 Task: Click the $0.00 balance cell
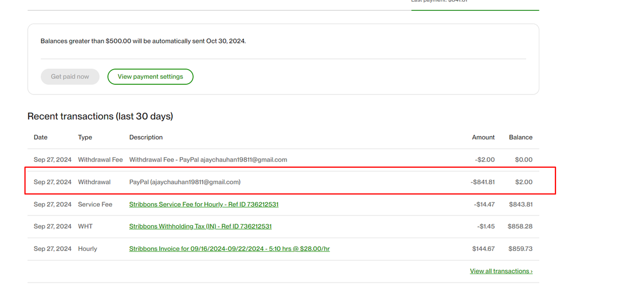[524, 160]
